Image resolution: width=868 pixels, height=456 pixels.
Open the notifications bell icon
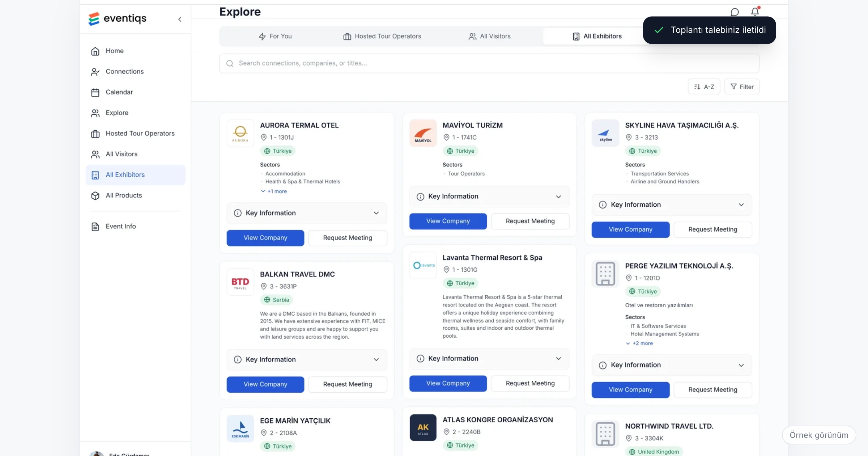point(755,12)
